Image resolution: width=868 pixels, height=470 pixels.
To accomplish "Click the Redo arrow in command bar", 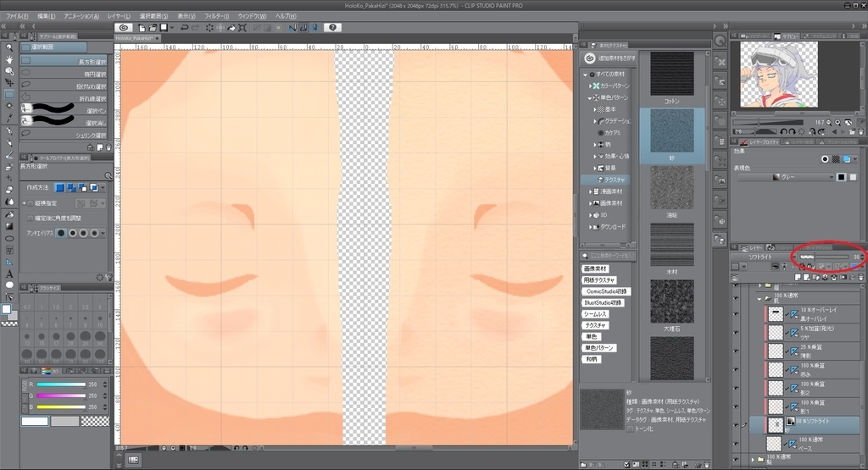I will click(195, 28).
